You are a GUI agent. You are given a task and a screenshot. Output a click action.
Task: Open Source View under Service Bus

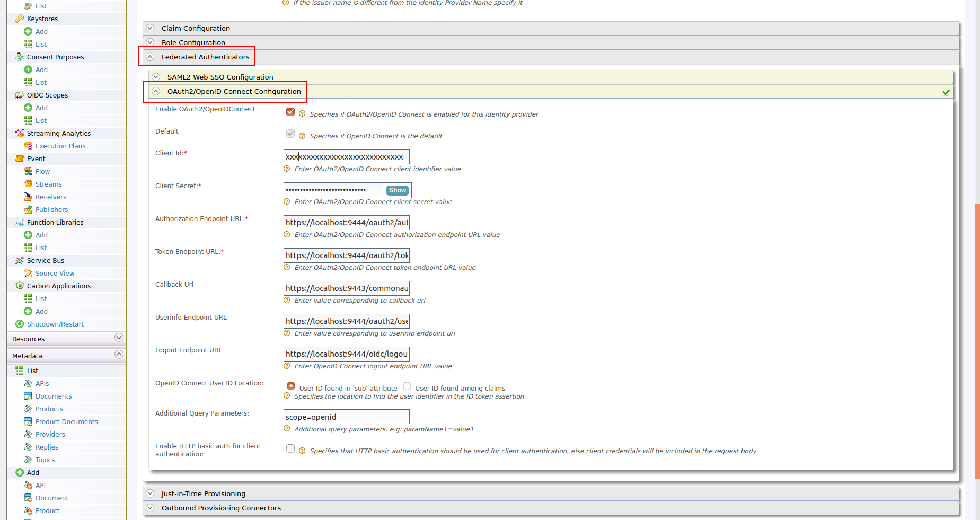tap(55, 273)
